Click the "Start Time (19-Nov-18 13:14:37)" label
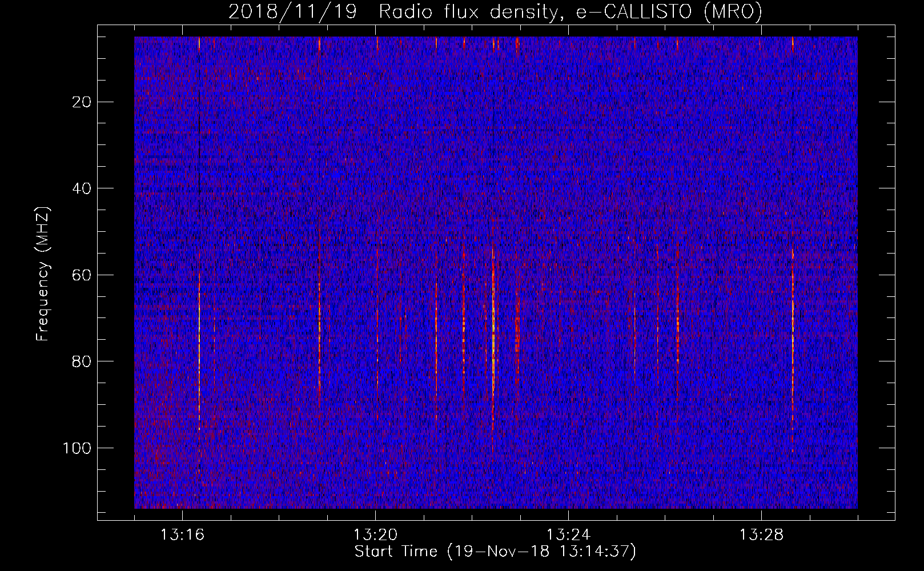924x571 pixels. click(x=495, y=552)
